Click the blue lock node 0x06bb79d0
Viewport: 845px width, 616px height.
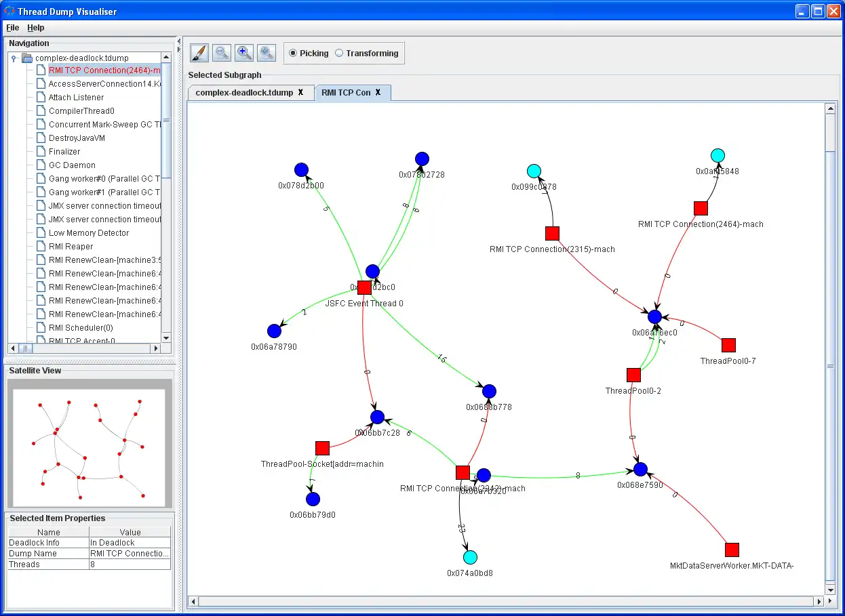313,499
